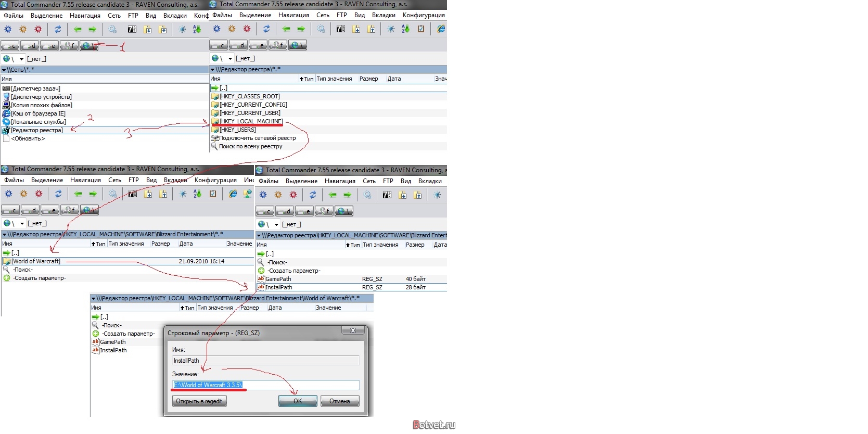Click refresh arrows icon in REG_SZ values window toolbar

pyautogui.click(x=313, y=195)
